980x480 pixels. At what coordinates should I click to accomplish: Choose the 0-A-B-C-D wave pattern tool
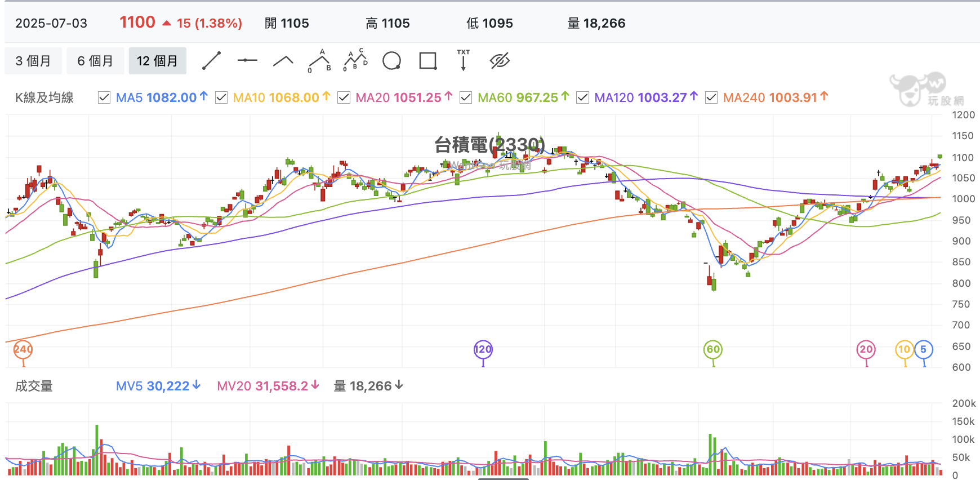pos(355,60)
